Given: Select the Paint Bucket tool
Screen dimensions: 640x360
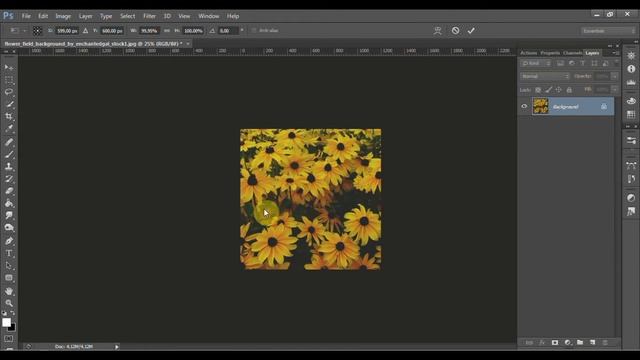Looking at the screenshot, I should pyautogui.click(x=9, y=203).
